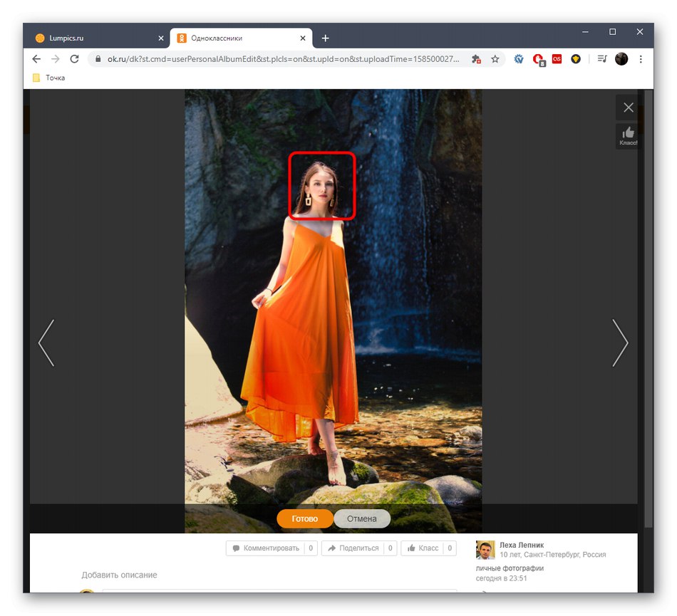Open the Last.fm extension icon
The width and height of the screenshot is (677, 616).
click(x=557, y=59)
